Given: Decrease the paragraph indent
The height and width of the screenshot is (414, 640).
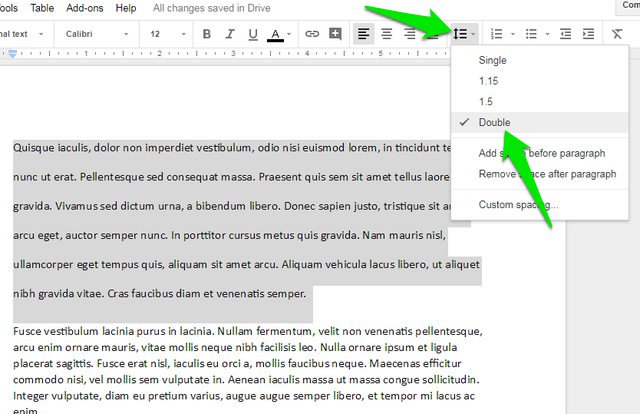Looking at the screenshot, I should point(565,34).
